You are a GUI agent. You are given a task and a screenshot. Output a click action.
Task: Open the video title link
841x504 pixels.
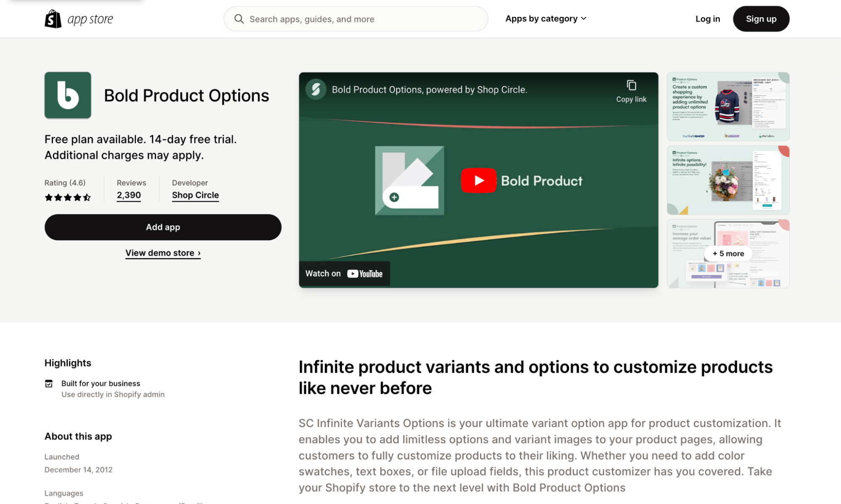point(429,90)
